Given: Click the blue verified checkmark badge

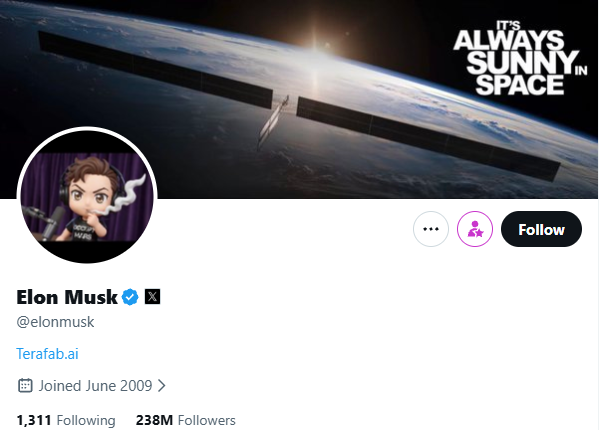Looking at the screenshot, I should 130,297.
